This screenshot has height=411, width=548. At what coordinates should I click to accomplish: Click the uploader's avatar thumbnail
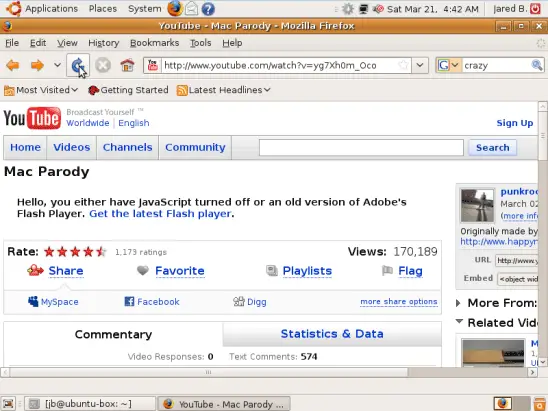coord(477,205)
